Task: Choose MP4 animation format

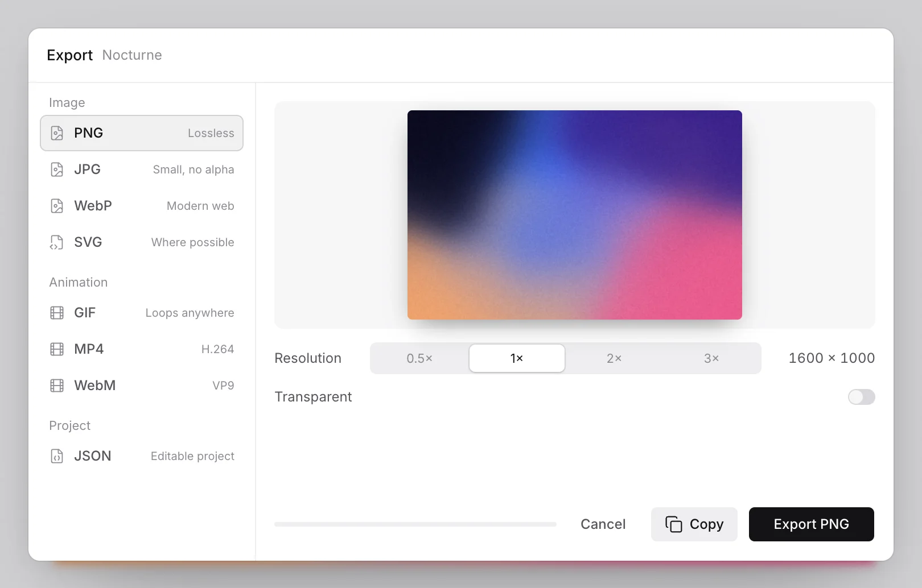Action: [x=142, y=349]
